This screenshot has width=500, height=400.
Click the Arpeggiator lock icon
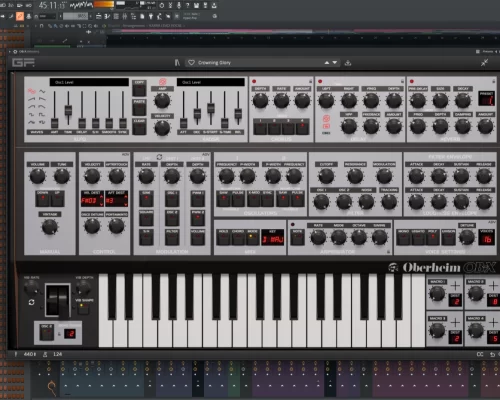tap(389, 252)
